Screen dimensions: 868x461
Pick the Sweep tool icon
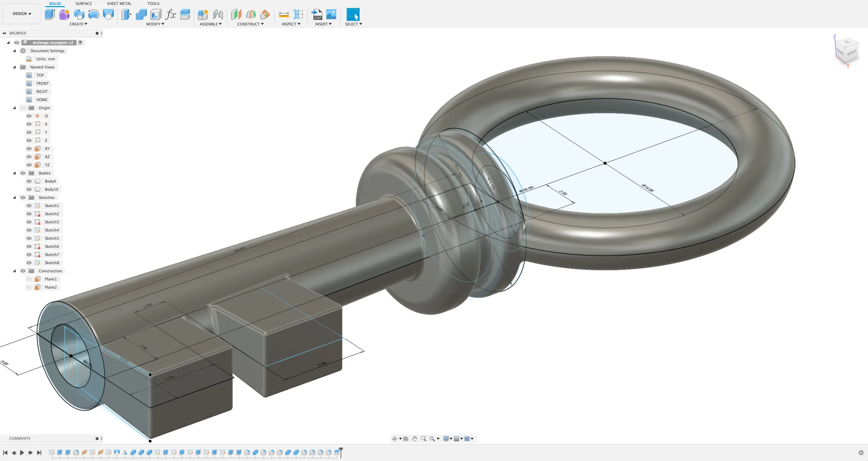click(94, 14)
